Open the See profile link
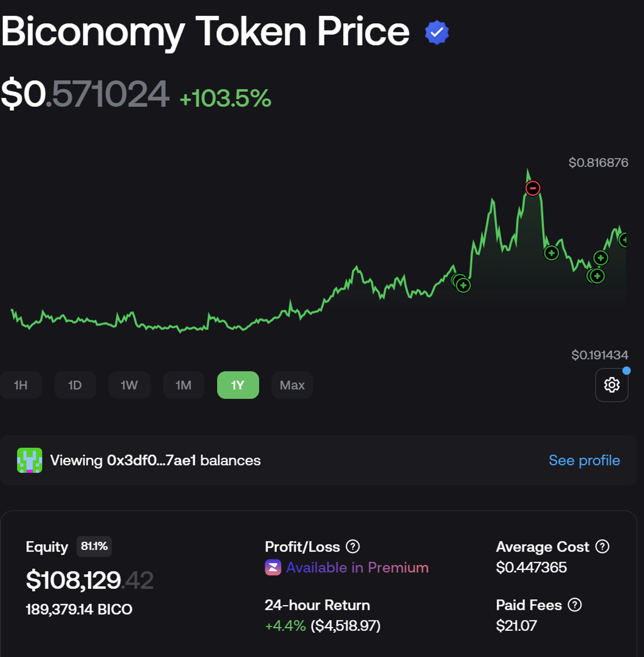The height and width of the screenshot is (657, 644). click(584, 460)
